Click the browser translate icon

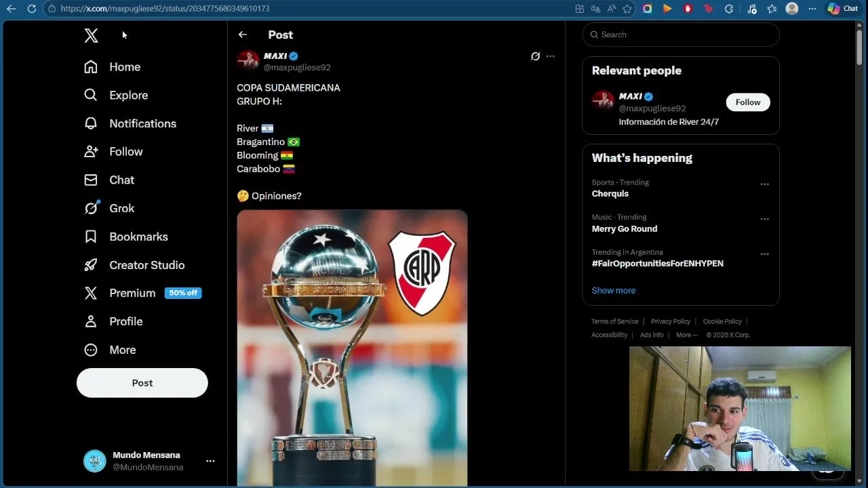coord(595,9)
